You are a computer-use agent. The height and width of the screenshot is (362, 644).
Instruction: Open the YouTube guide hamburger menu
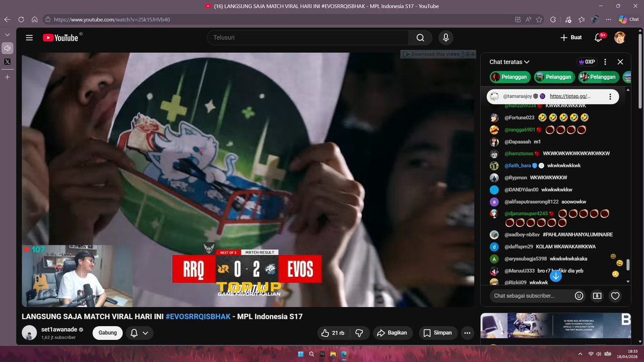[30, 38]
